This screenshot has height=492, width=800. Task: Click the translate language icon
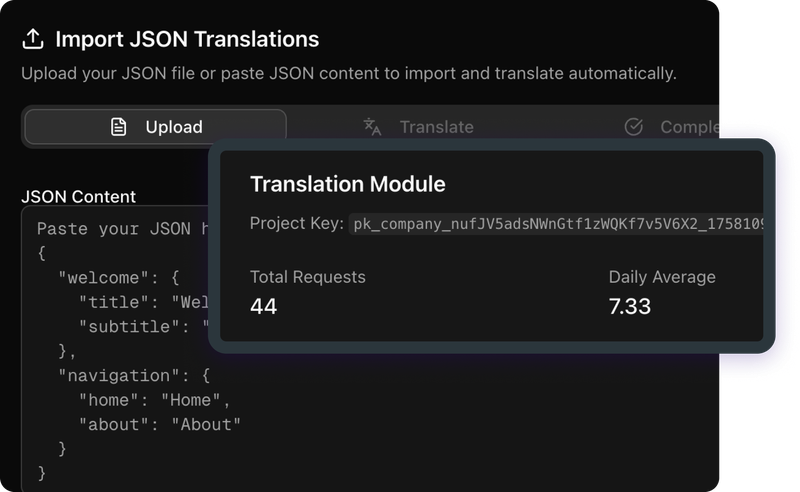[x=372, y=127]
